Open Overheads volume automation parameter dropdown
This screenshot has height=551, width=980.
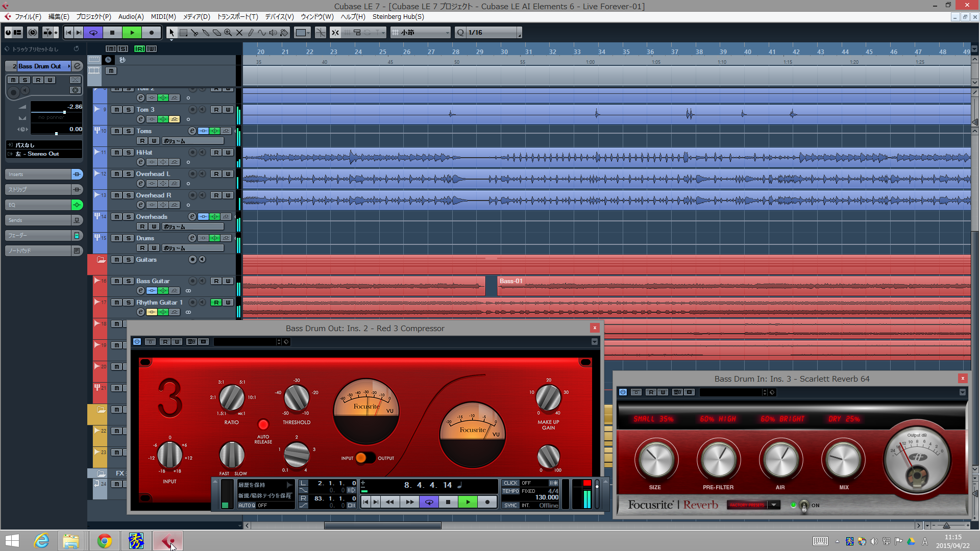pyautogui.click(x=193, y=227)
